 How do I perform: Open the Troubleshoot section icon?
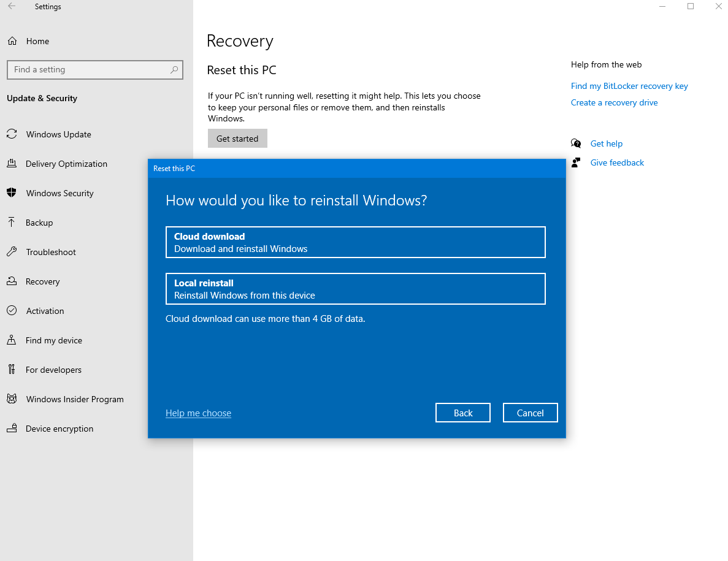click(12, 252)
